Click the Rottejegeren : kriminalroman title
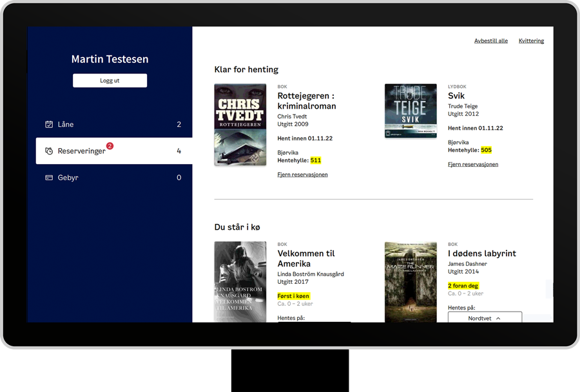The image size is (580, 392). tap(306, 101)
